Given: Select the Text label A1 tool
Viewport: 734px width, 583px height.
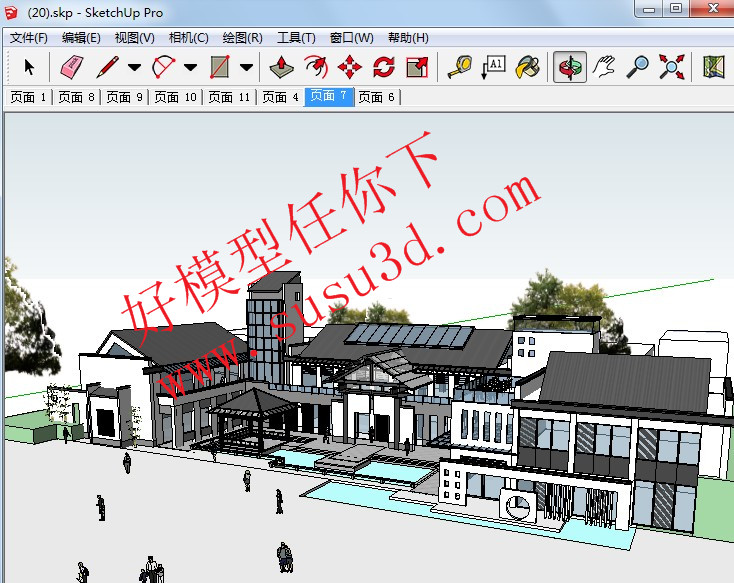Looking at the screenshot, I should [x=494, y=67].
